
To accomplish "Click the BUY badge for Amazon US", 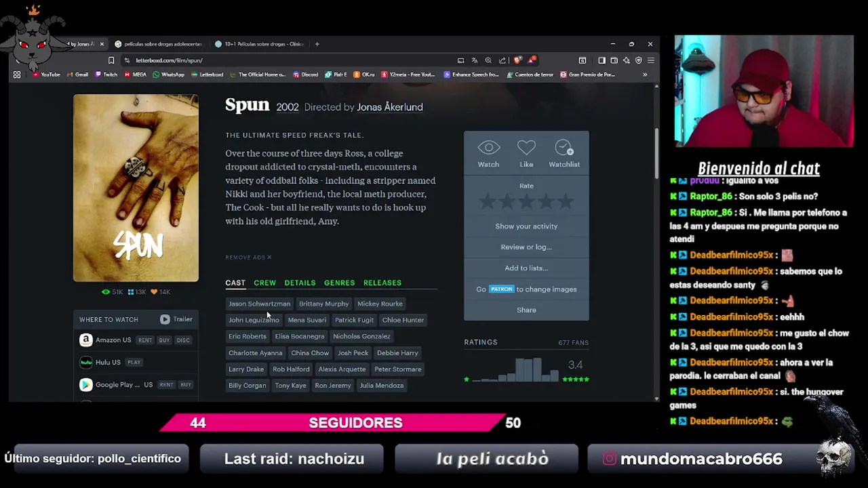I will (x=164, y=340).
